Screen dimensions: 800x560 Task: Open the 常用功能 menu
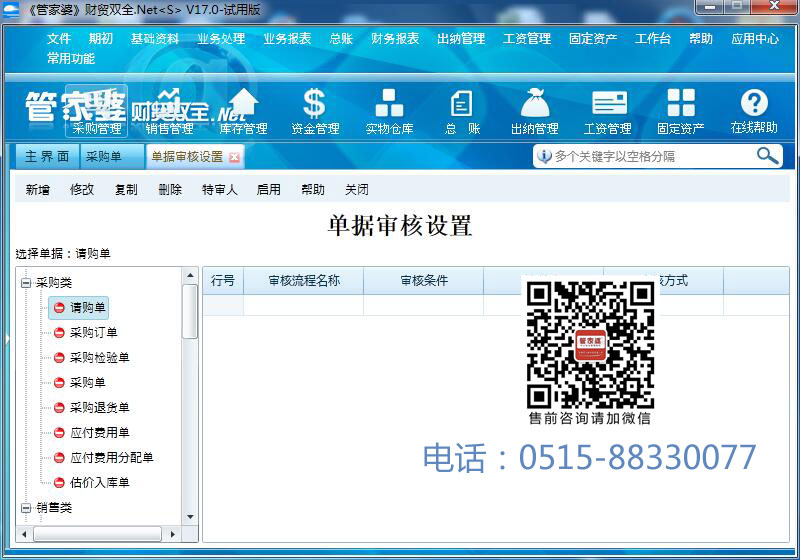(x=71, y=59)
